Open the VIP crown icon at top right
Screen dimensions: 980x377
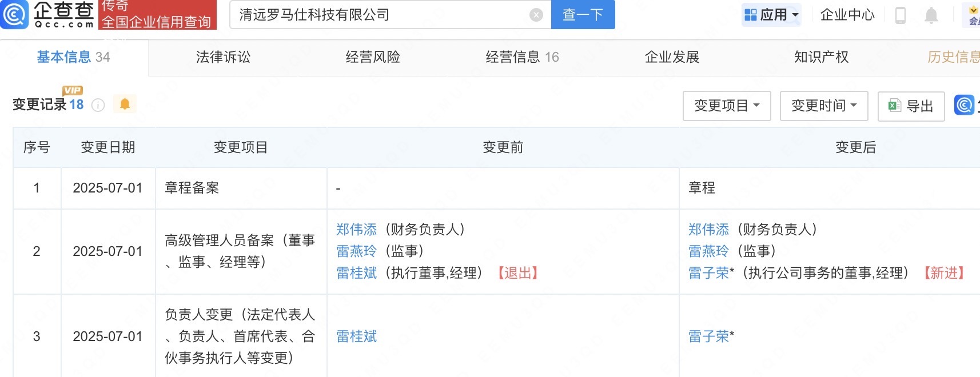(974, 15)
